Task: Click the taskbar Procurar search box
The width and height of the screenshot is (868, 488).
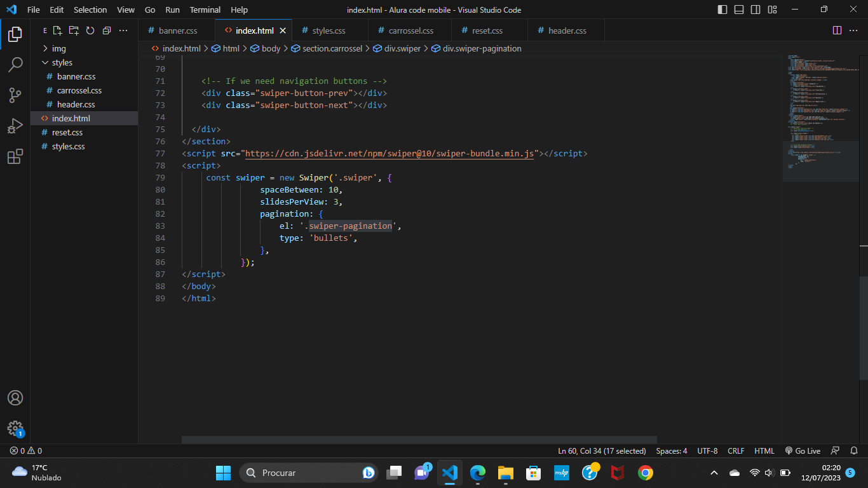Action: coord(308,473)
